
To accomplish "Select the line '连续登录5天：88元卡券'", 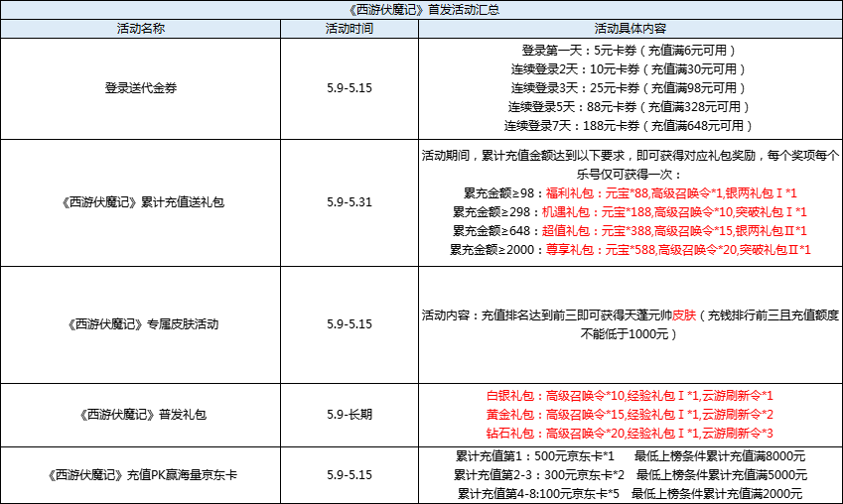I will click(629, 107).
